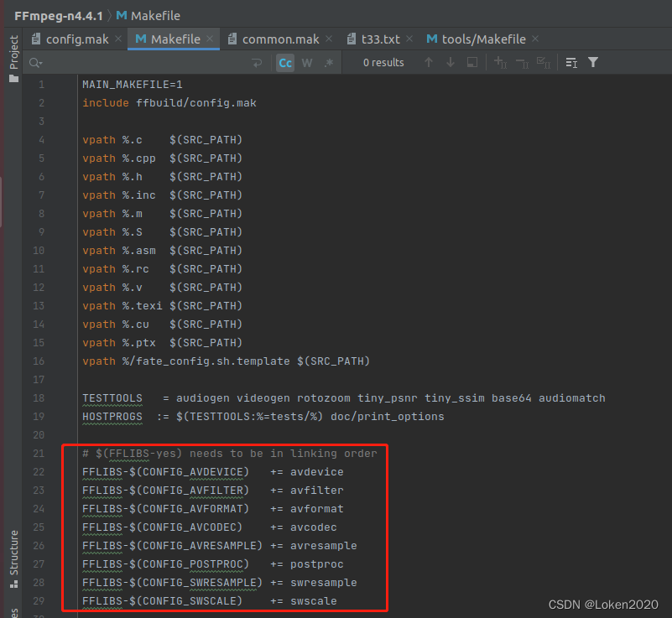Click the HOSTPROGS variable name

112,416
